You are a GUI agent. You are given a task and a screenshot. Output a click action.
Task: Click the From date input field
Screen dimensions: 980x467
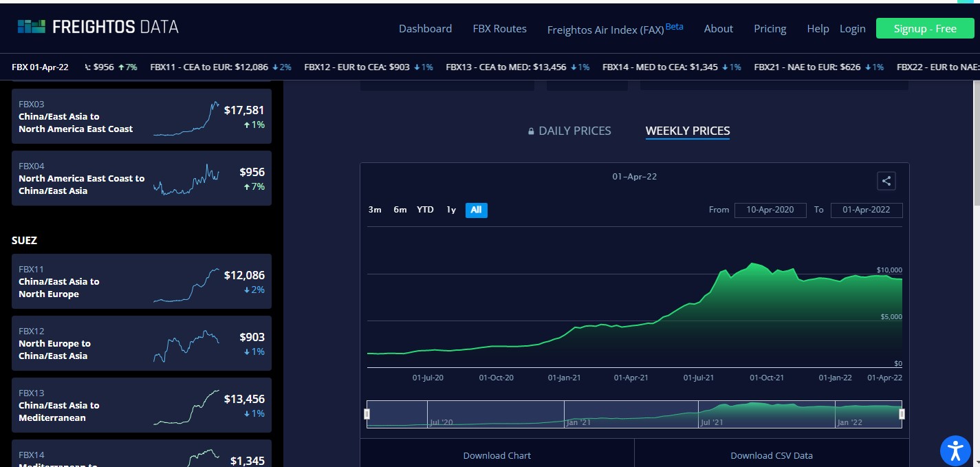point(770,210)
